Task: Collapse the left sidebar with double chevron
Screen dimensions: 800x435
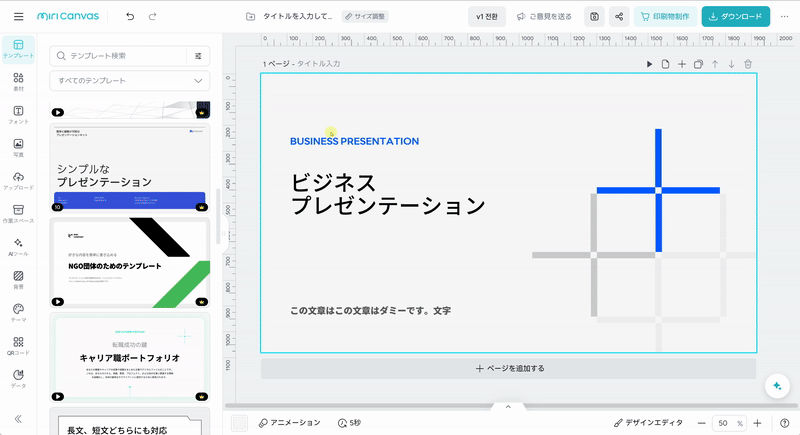Action: coord(18,419)
